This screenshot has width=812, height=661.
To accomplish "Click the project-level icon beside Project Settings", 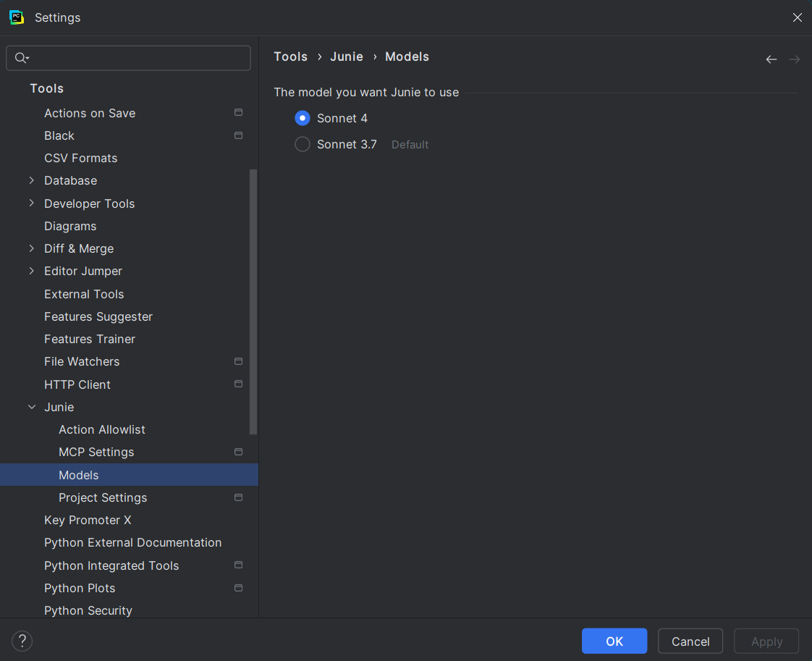I will pos(238,497).
